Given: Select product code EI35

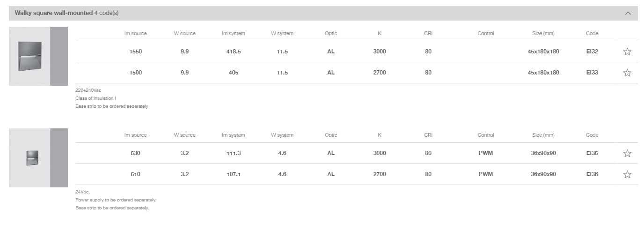Looking at the screenshot, I should [x=592, y=153].
